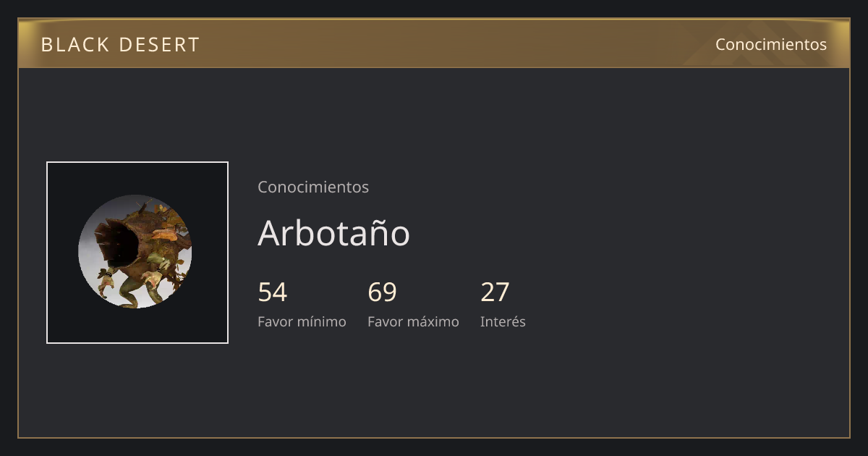868x456 pixels.
Task: Click the Interés label
Action: (503, 321)
